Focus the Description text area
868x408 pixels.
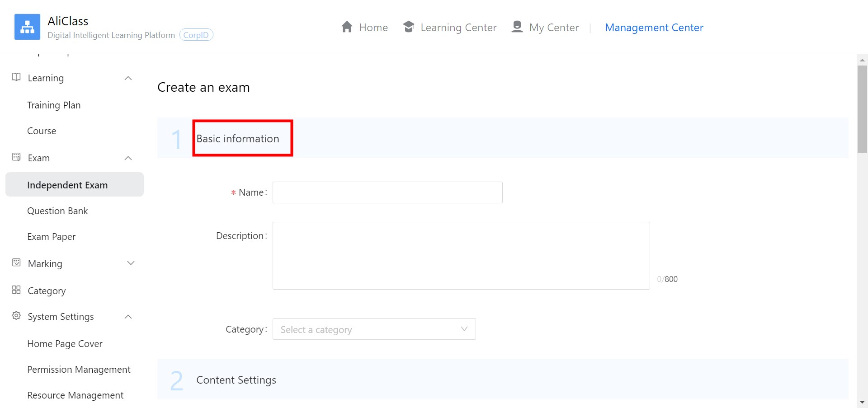[x=461, y=256]
